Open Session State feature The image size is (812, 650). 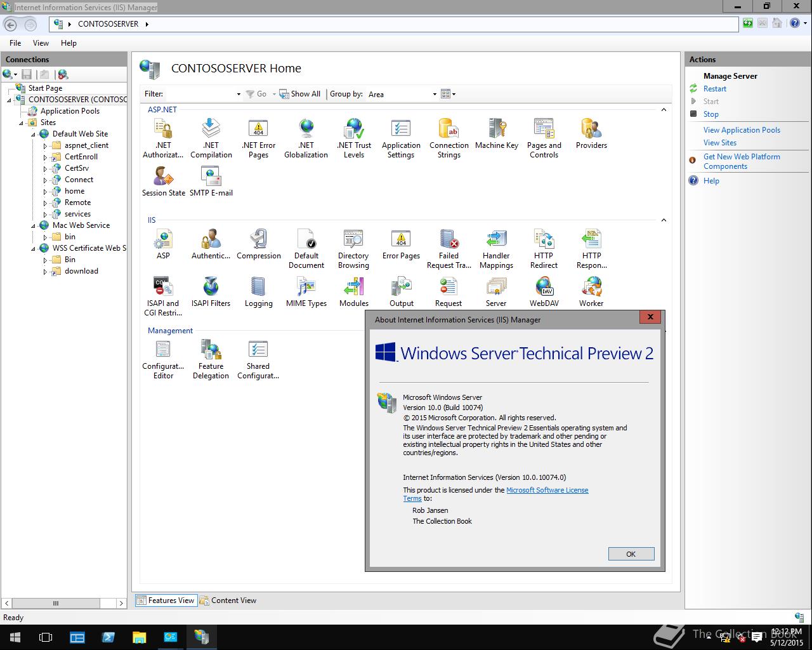[164, 182]
